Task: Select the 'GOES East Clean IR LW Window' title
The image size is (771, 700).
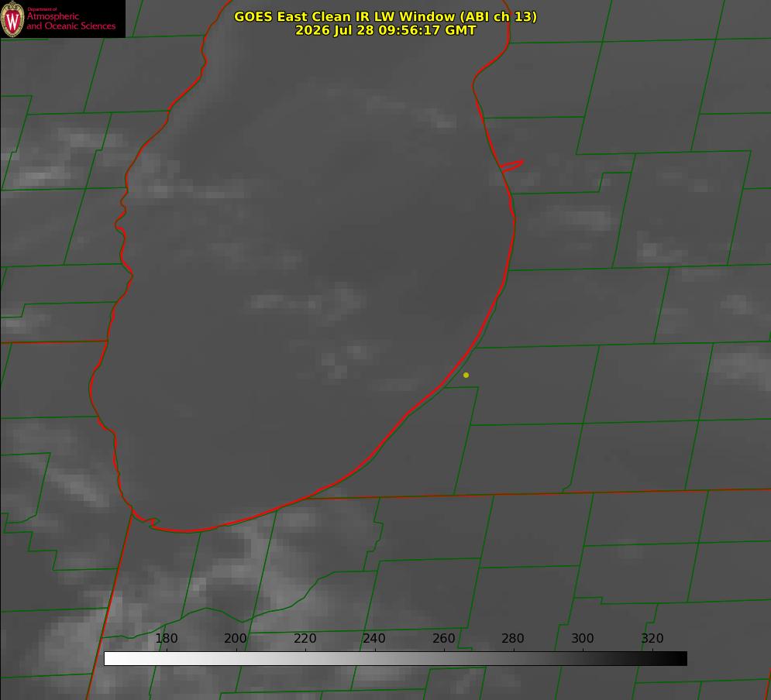Action: click(x=386, y=16)
